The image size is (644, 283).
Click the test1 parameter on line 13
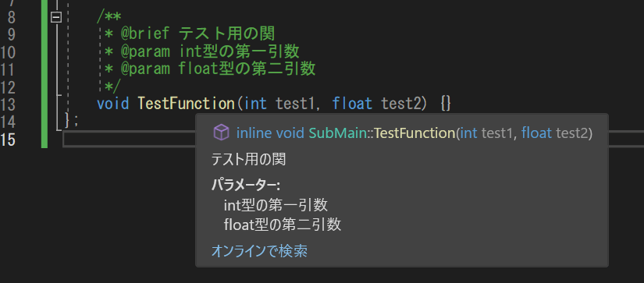296,104
